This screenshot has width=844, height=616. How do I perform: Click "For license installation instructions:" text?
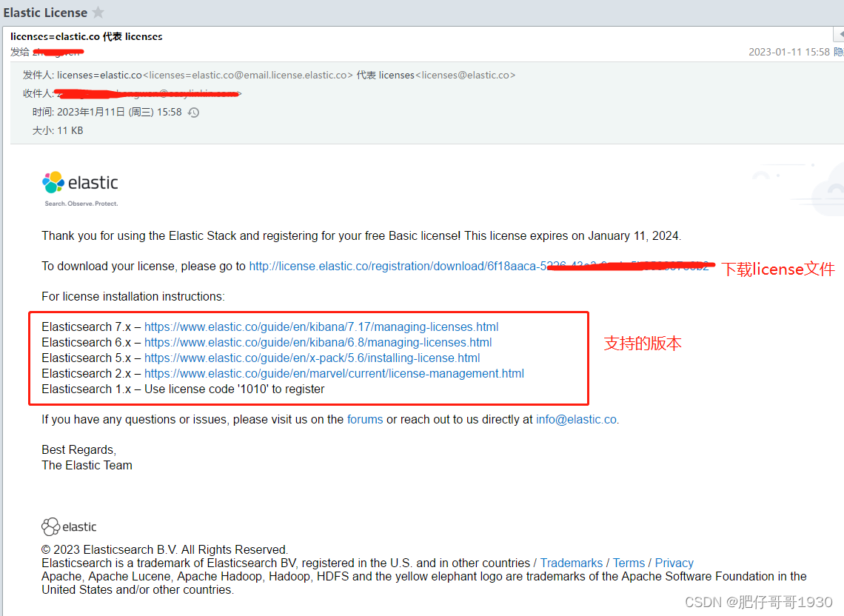coord(133,297)
